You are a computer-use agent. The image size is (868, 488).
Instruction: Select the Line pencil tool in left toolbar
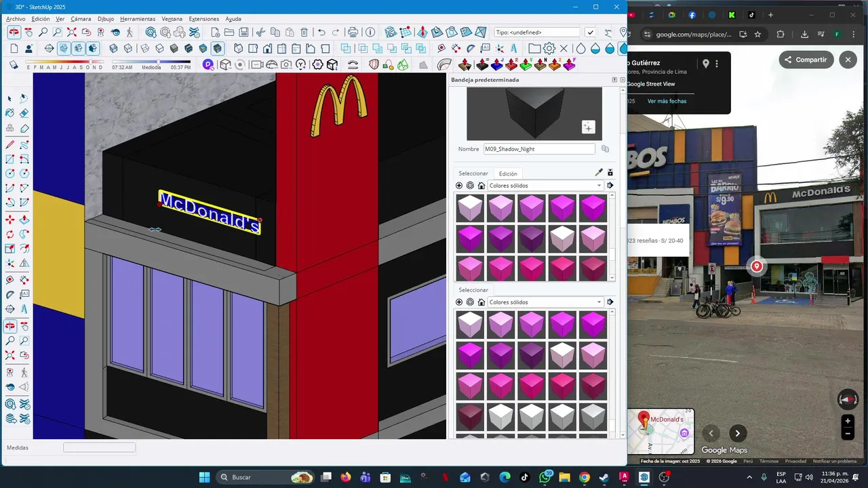click(x=9, y=144)
